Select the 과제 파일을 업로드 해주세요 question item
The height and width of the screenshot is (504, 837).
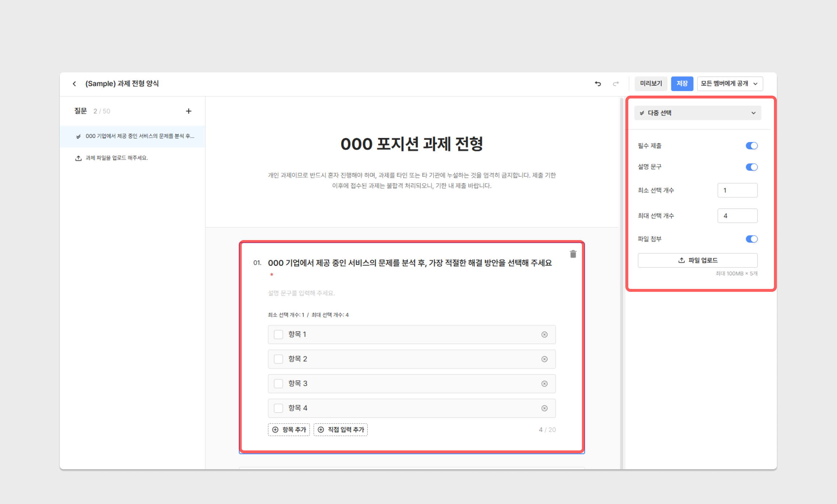117,158
